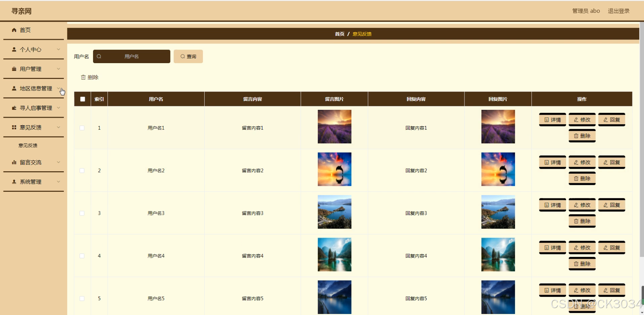Click the person icon beside 个人中心
This screenshot has height=315, width=644.
coord(14,49)
